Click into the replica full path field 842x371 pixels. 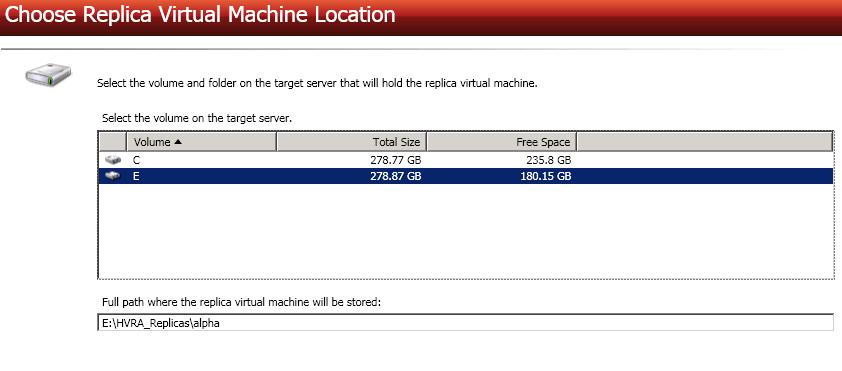click(466, 323)
